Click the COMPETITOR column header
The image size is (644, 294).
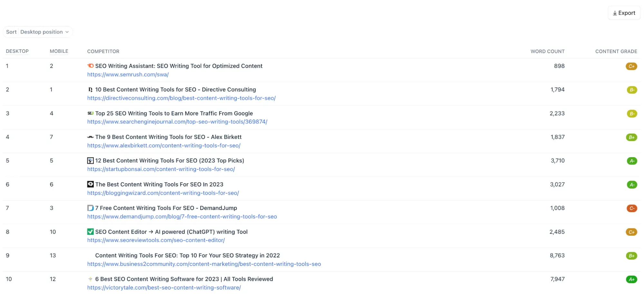tap(103, 51)
